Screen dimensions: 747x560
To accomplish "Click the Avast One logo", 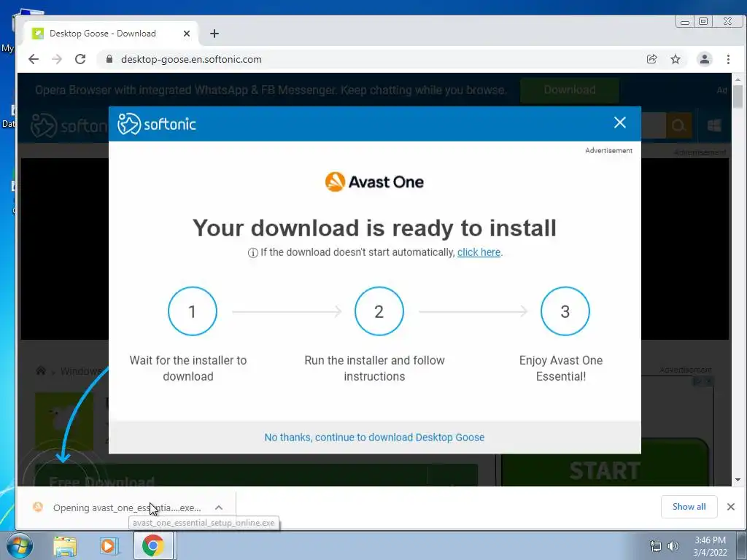I will (x=374, y=182).
